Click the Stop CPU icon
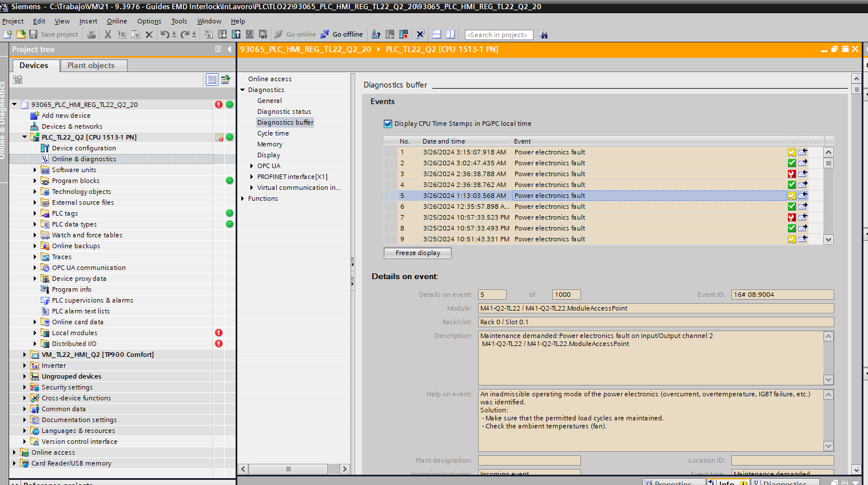868x485 pixels. point(404,34)
